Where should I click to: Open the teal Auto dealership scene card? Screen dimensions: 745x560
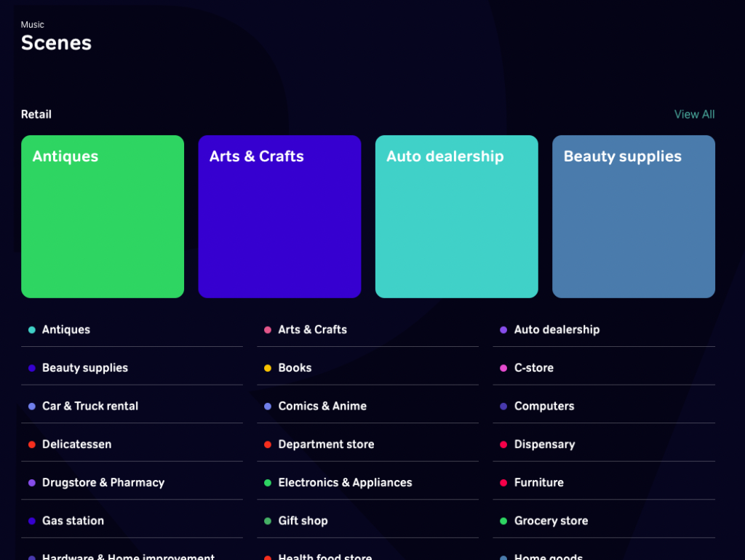[457, 217]
